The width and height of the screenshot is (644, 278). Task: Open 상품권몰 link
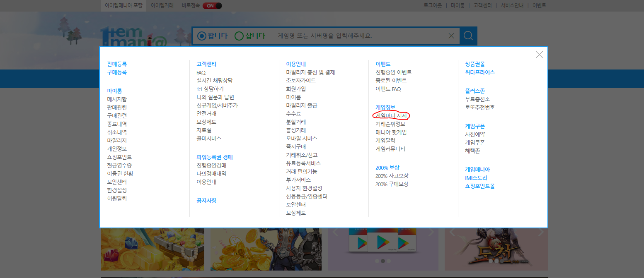[475, 64]
